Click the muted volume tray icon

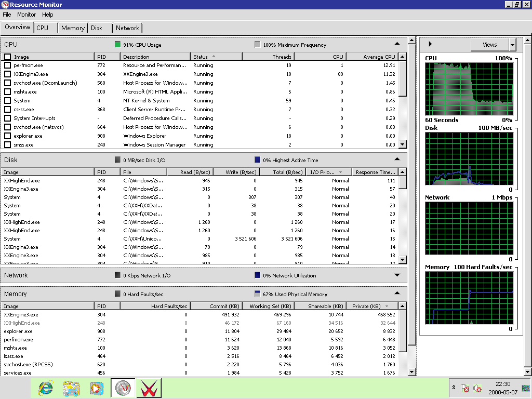tap(477, 388)
